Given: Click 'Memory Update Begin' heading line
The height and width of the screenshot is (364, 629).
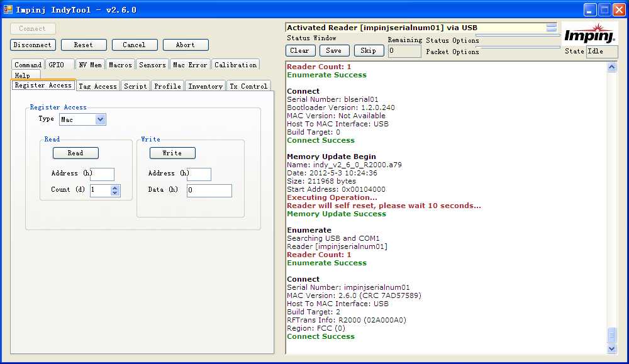Looking at the screenshot, I should tap(331, 157).
